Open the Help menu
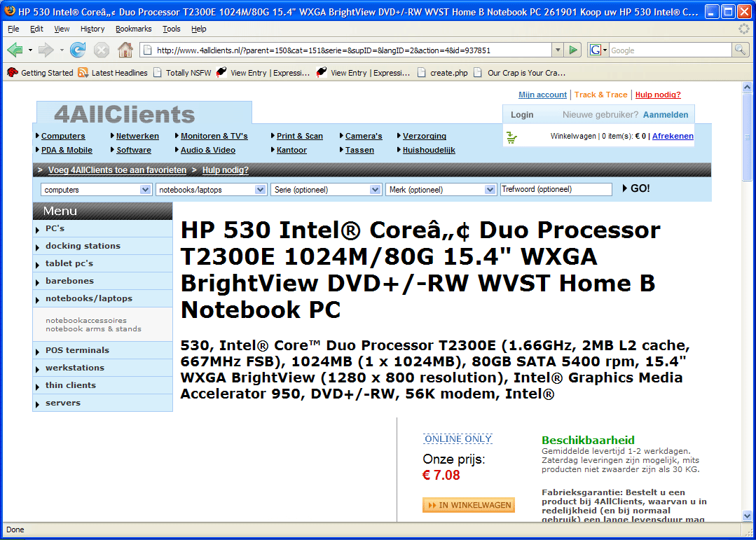This screenshot has height=540, width=756. click(x=199, y=29)
